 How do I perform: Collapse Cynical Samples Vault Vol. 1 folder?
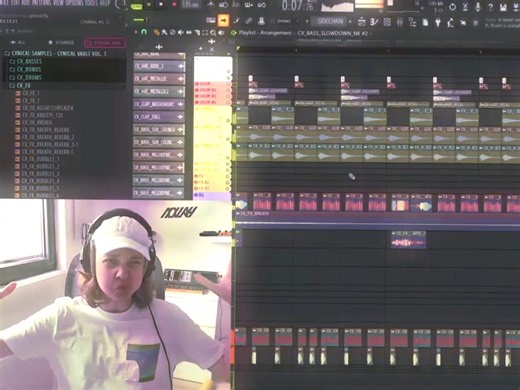(55, 53)
